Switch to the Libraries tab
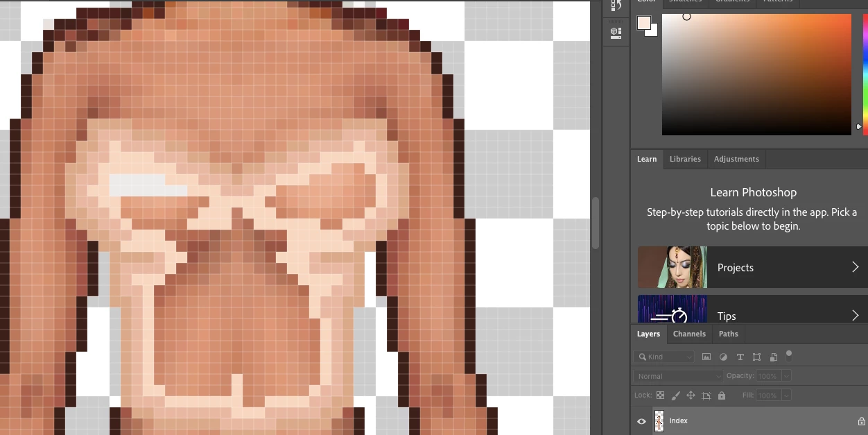This screenshot has height=435, width=868. 685,159
